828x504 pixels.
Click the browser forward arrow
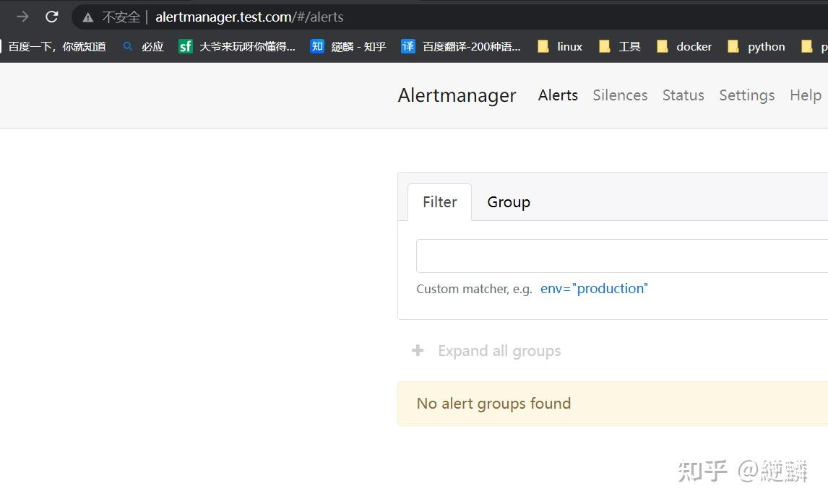(x=22, y=17)
